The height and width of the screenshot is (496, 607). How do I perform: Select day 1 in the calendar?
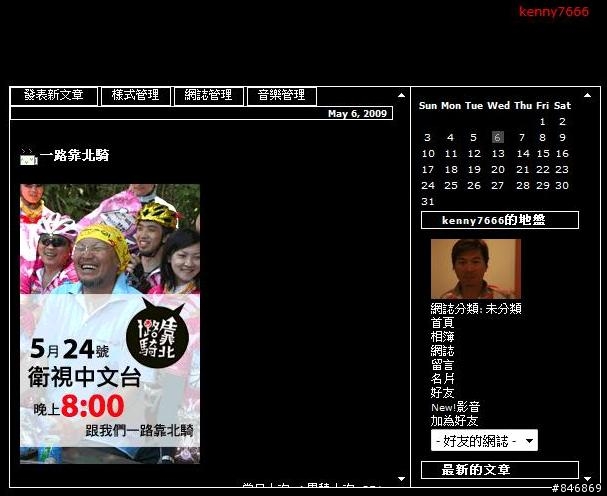pyautogui.click(x=543, y=122)
